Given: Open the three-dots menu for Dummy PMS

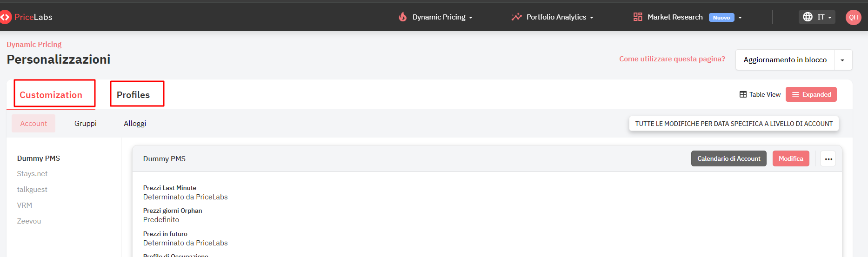Looking at the screenshot, I should click(828, 159).
